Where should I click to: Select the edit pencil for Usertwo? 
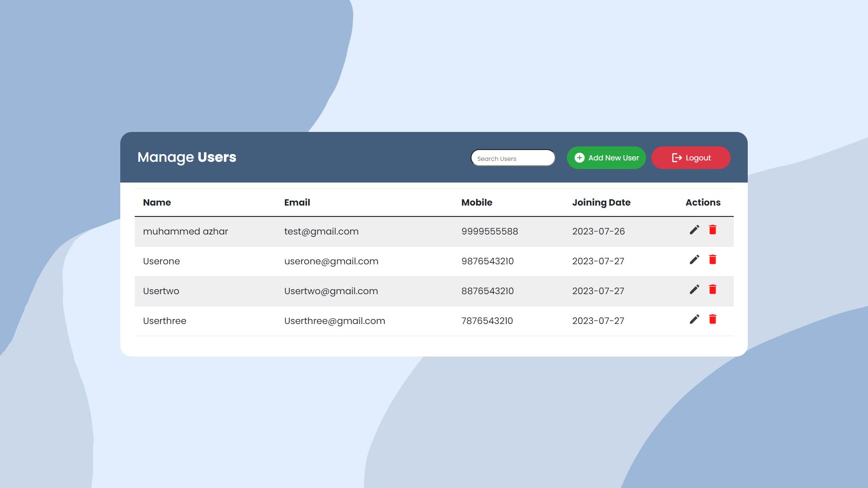click(694, 290)
